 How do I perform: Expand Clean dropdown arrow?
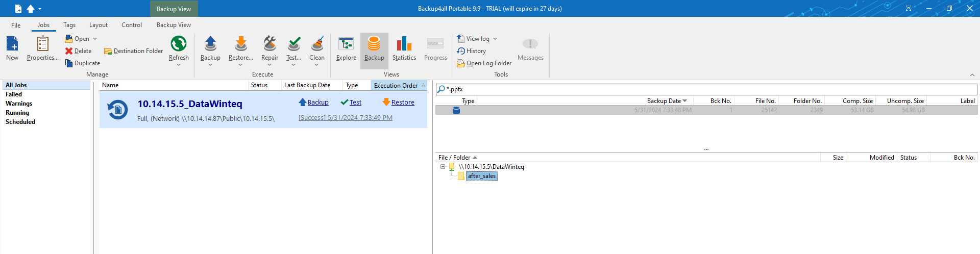[x=316, y=65]
